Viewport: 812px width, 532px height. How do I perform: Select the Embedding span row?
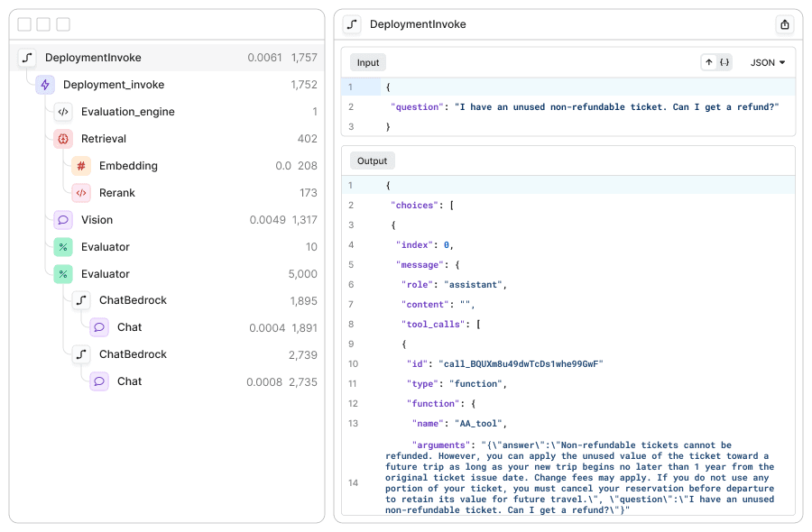coord(167,166)
